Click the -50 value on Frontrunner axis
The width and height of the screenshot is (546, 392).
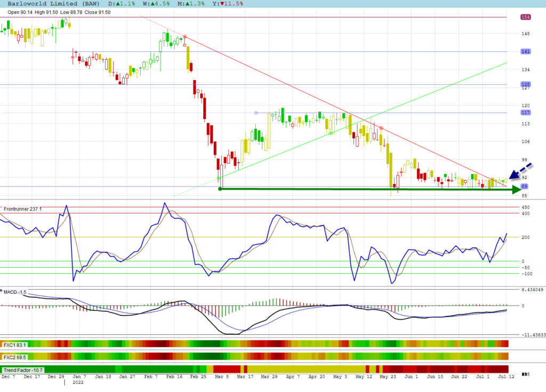click(x=525, y=268)
